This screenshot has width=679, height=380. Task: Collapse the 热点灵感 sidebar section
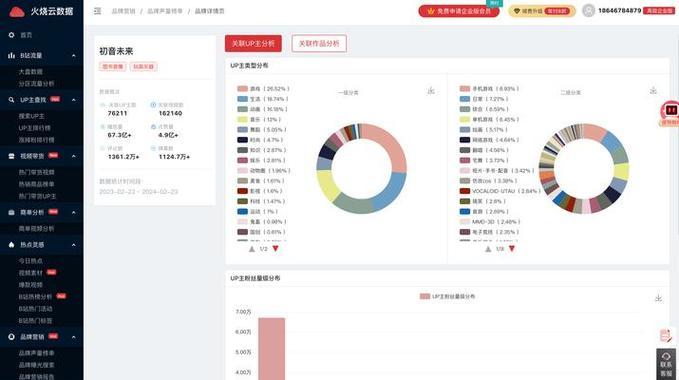(74, 245)
